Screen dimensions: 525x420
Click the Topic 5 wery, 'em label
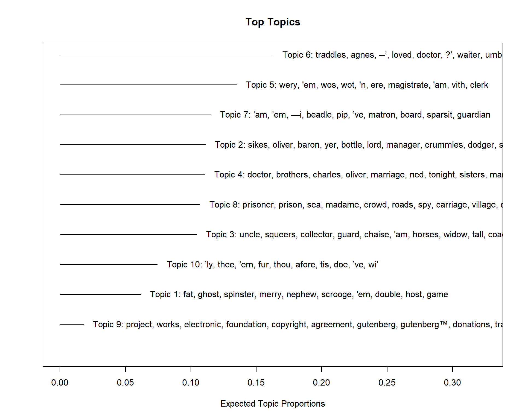point(367,85)
